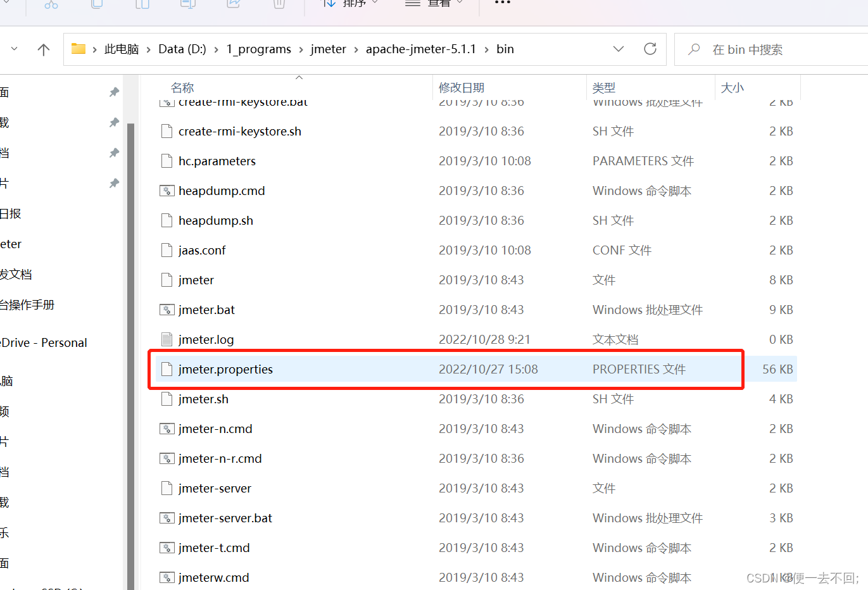This screenshot has width=868, height=590.
Task: Click the date 2022/10/27 15:08
Action: click(488, 369)
